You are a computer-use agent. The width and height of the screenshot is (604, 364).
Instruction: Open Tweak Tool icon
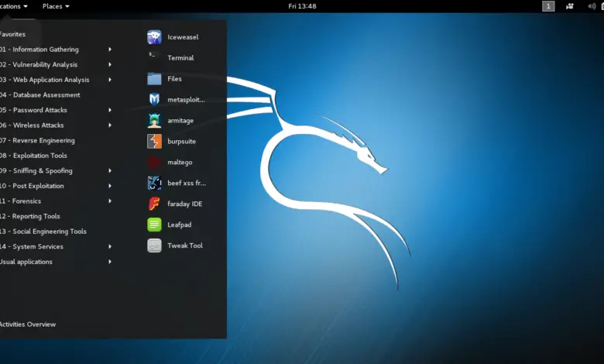(154, 246)
